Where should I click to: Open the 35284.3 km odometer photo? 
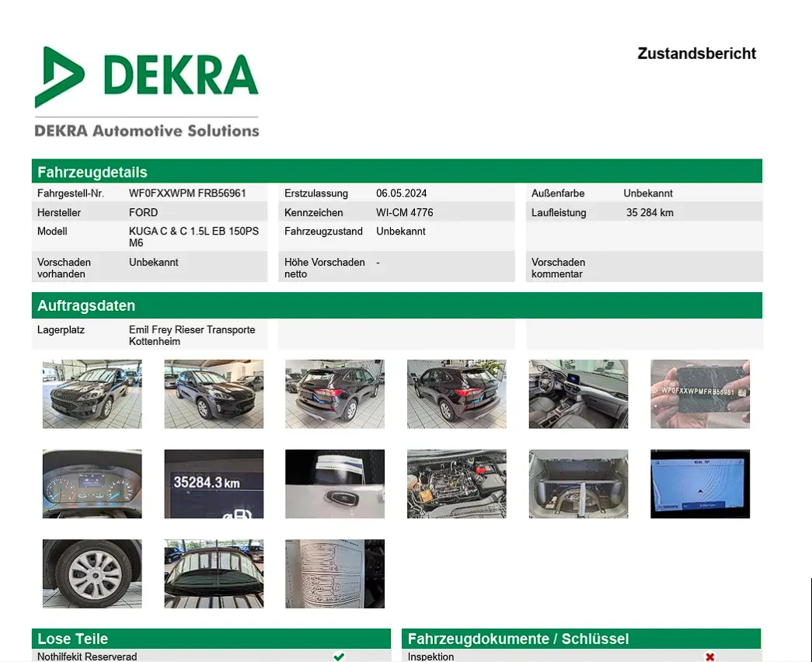coord(214,484)
